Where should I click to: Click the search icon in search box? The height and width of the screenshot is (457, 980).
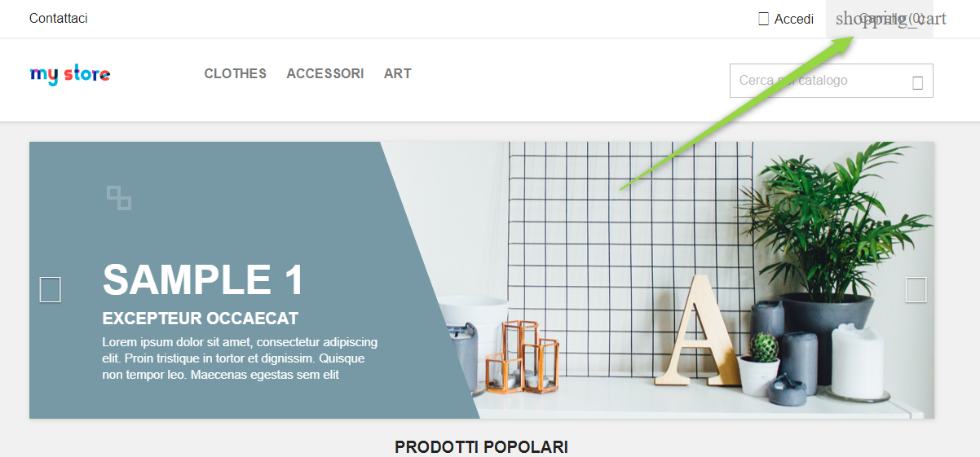coord(918,82)
